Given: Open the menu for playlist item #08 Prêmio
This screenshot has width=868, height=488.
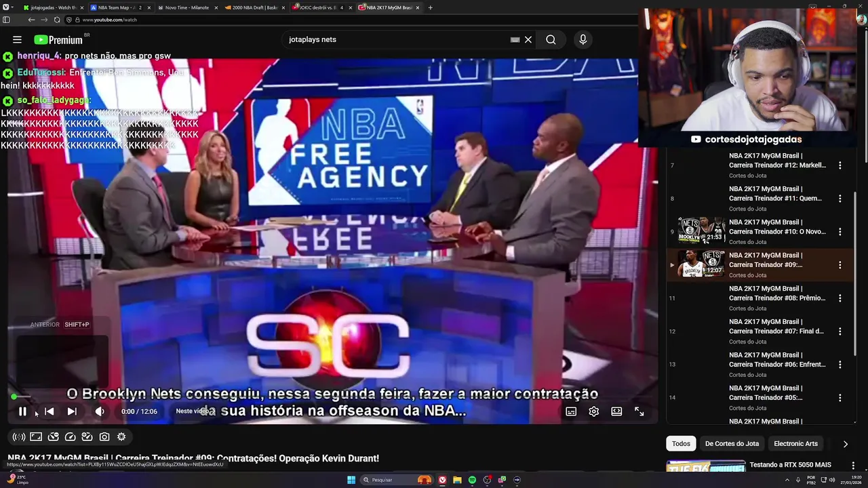Looking at the screenshot, I should pyautogui.click(x=840, y=298).
